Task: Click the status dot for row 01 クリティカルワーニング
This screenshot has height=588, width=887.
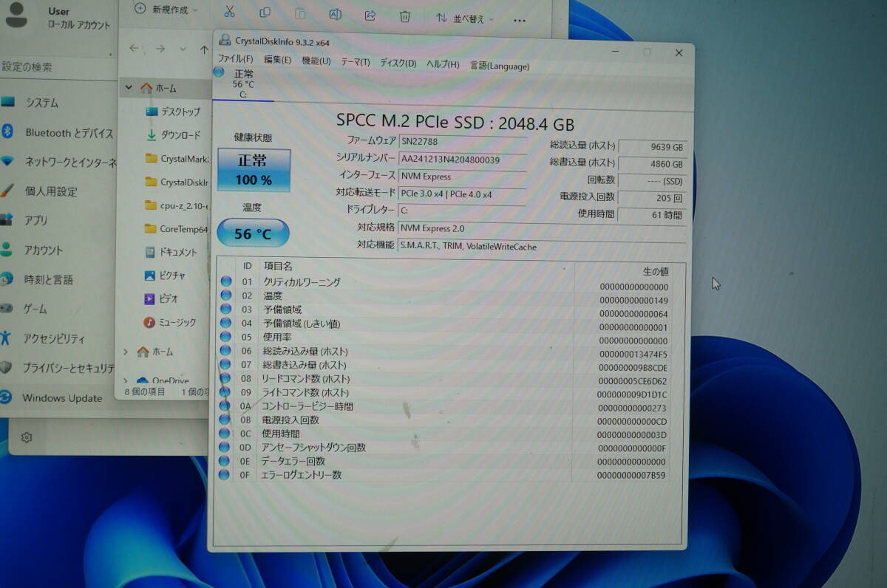Action: pos(225,281)
